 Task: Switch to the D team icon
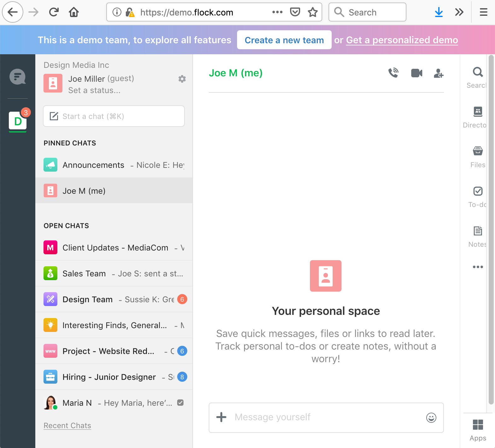click(x=18, y=121)
